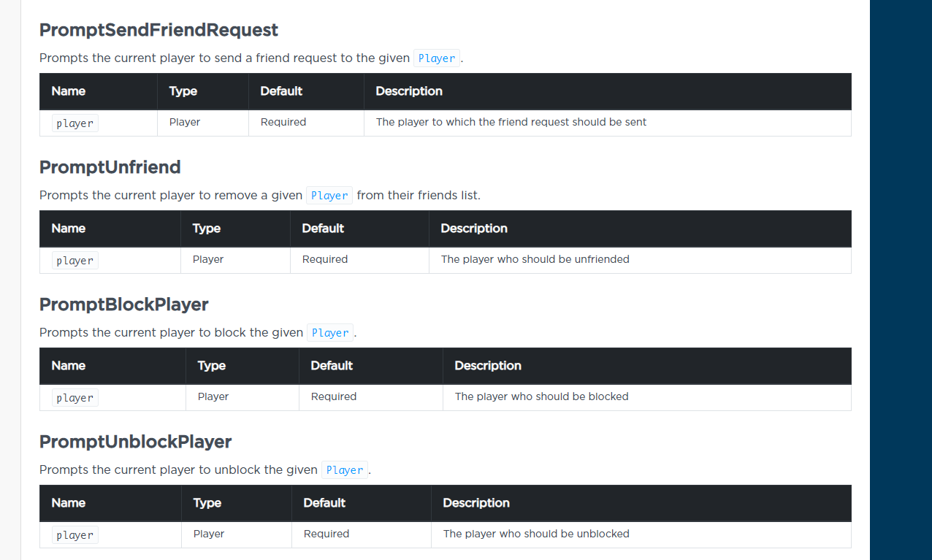
Task: Click the PromptUnfriend section heading
Action: [110, 167]
